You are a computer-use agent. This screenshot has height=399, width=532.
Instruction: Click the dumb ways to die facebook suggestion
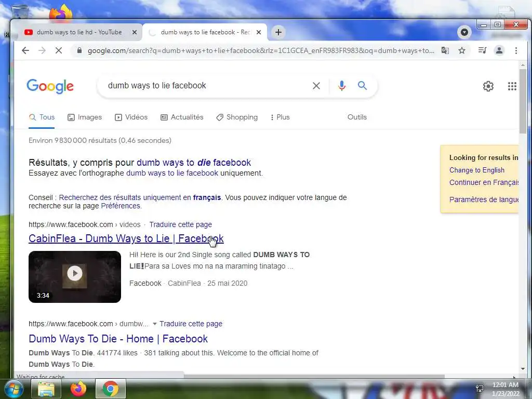click(x=194, y=163)
